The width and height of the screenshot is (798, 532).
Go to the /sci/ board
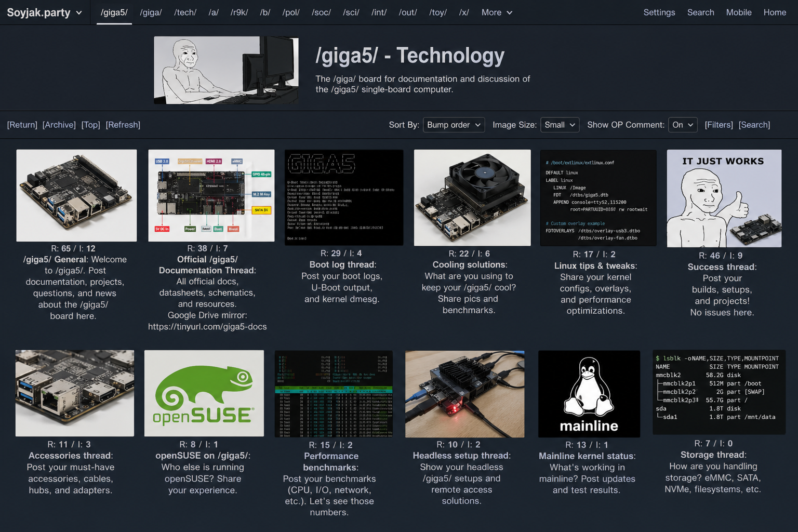click(351, 12)
